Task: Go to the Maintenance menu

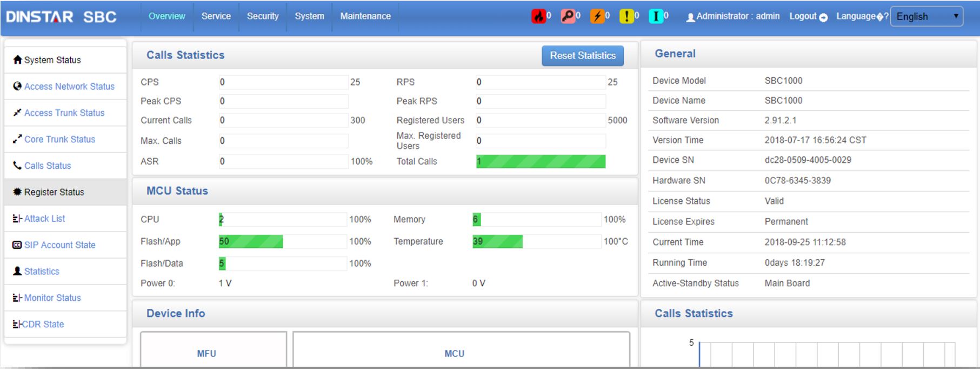Action: pyautogui.click(x=365, y=16)
